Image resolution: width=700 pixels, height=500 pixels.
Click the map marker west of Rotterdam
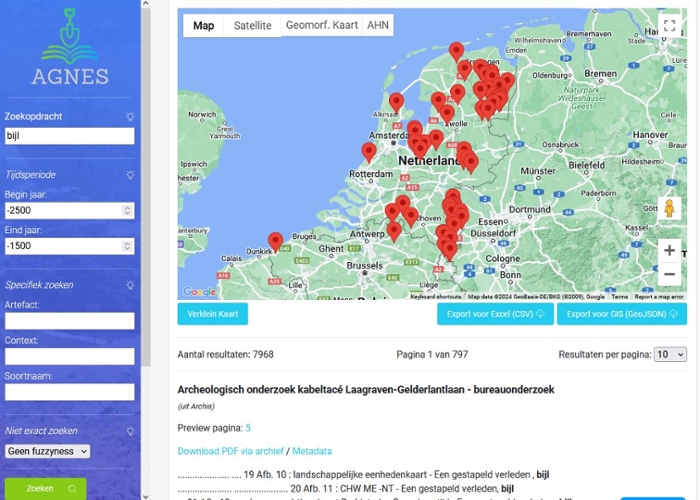(369, 152)
